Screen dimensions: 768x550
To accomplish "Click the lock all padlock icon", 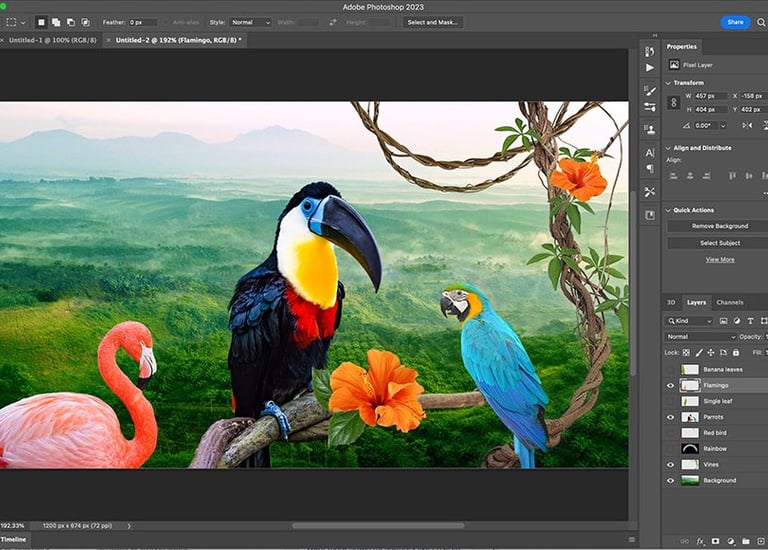I will point(736,353).
